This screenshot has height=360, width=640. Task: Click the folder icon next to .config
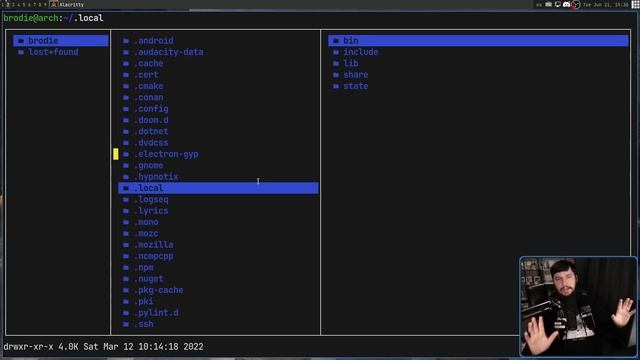[x=126, y=109]
